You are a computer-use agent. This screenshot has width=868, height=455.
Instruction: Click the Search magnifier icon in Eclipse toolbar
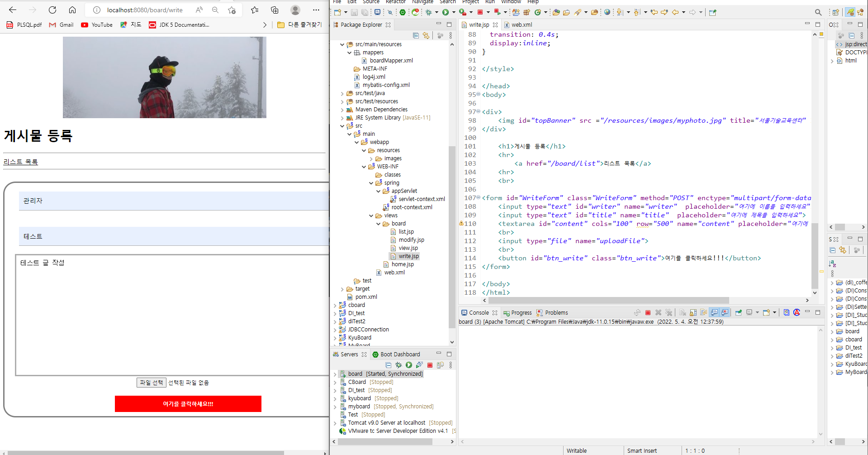818,13
